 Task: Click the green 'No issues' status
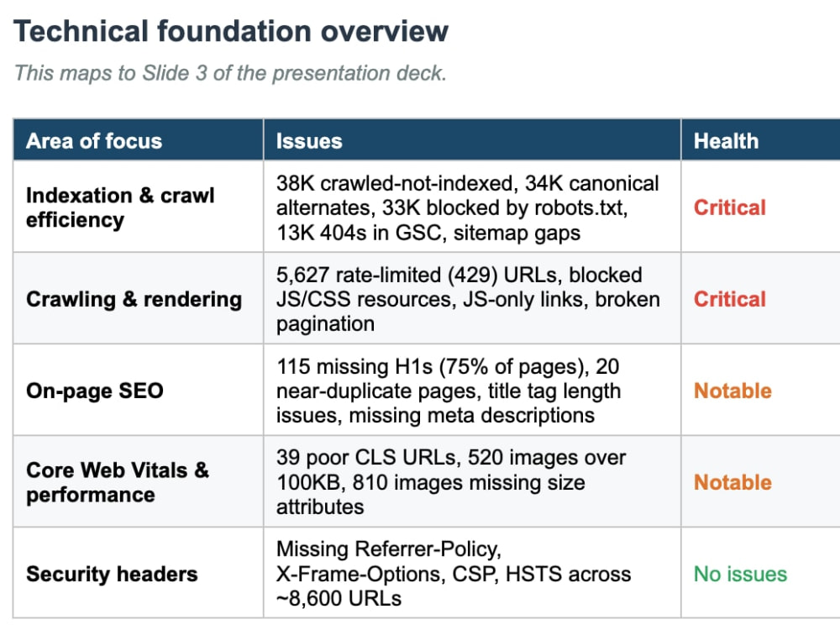click(x=740, y=574)
